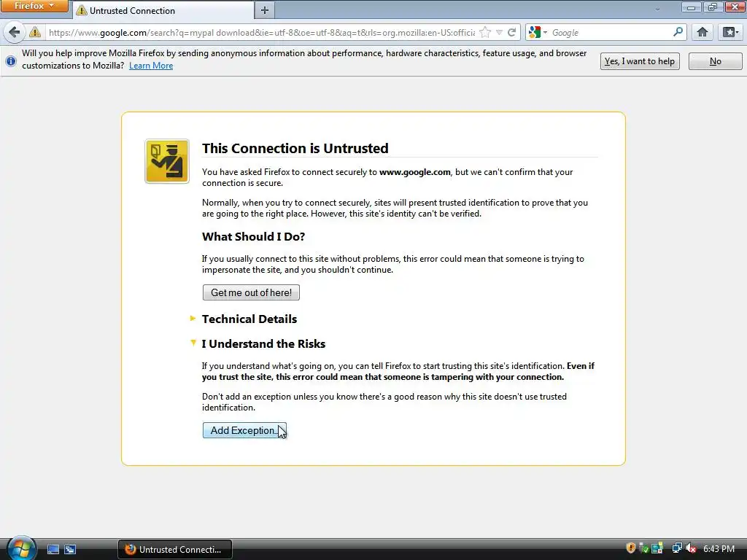
Task: Select the Firefox Untrusted Connection taskbar button
Action: (x=175, y=550)
